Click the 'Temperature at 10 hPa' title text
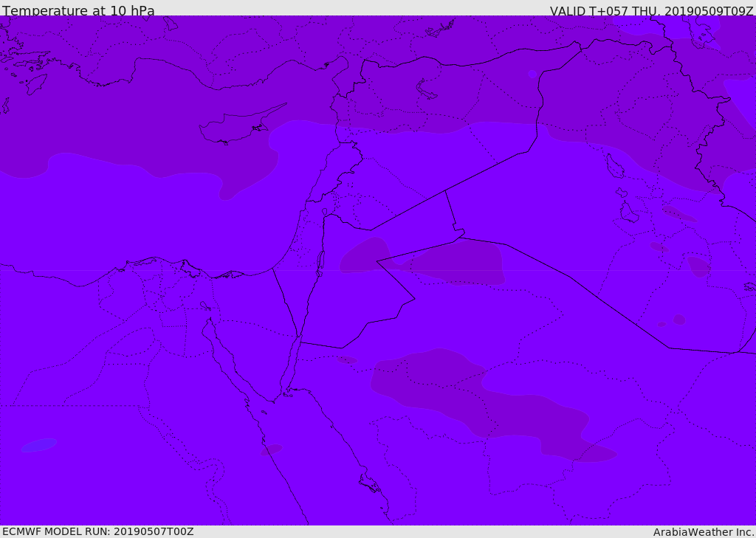Image resolution: width=756 pixels, height=538 pixels. (x=78, y=10)
